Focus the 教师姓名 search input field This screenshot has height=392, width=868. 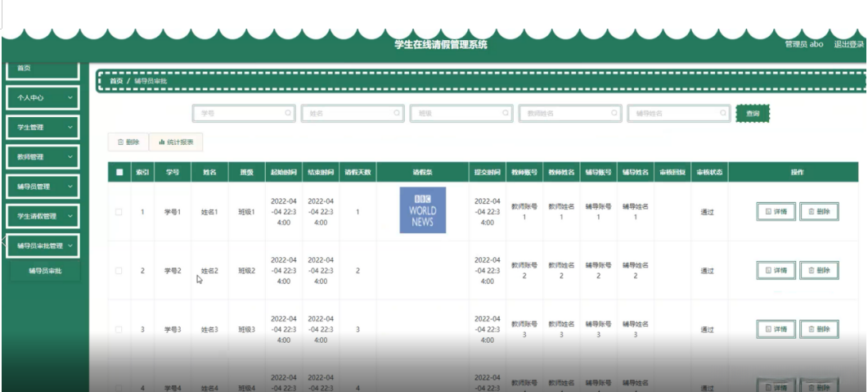[570, 113]
